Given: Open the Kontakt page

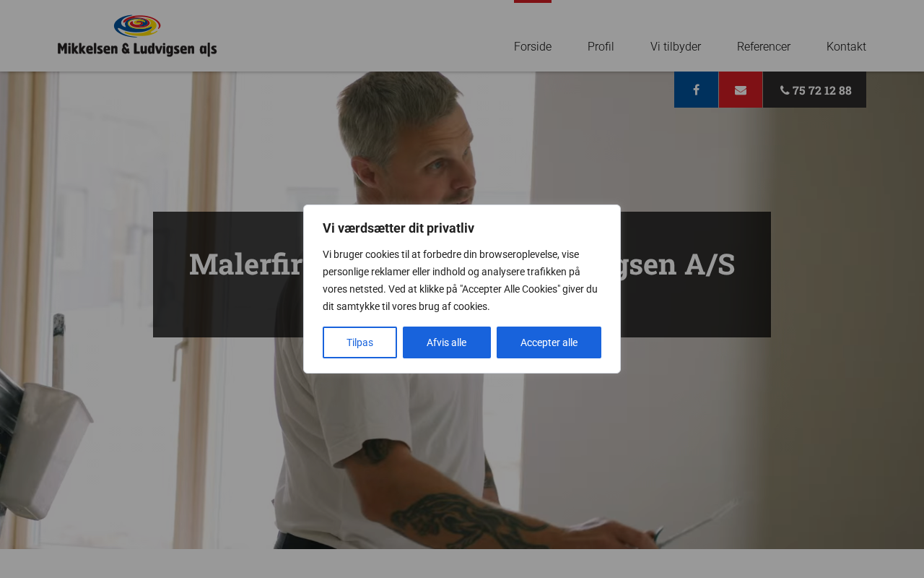Looking at the screenshot, I should click(x=846, y=46).
